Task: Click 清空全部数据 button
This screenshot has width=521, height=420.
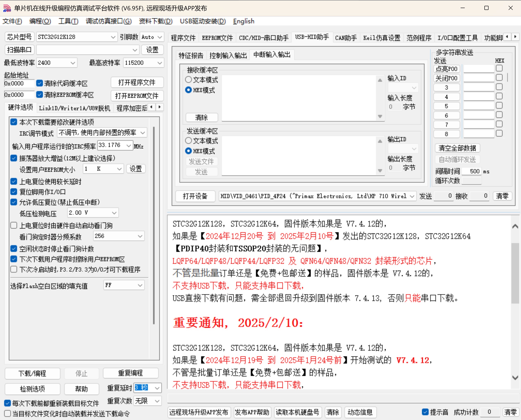Action: point(457,148)
